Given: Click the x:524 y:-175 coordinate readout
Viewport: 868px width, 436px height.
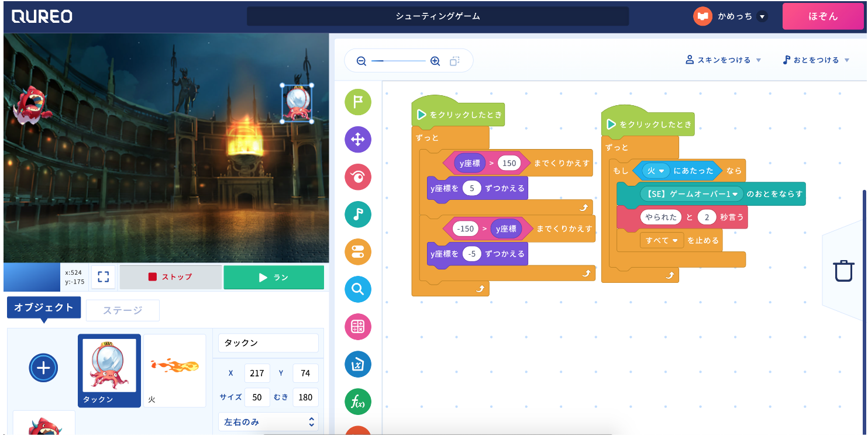Looking at the screenshot, I should (x=74, y=277).
